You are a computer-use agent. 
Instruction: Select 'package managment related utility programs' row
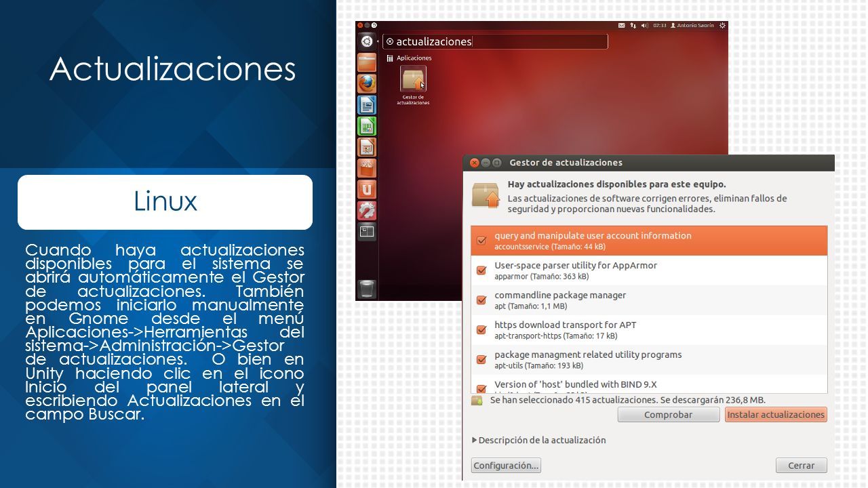coord(649,360)
